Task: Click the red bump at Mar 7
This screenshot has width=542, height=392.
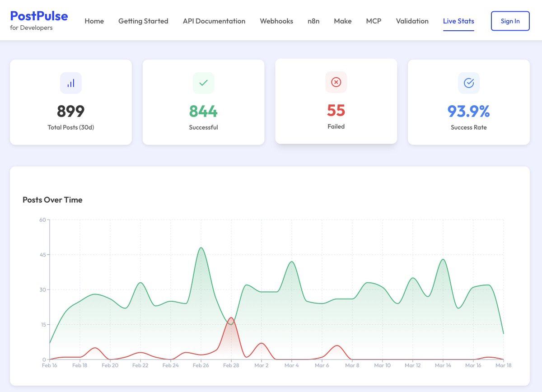Action: click(337, 346)
